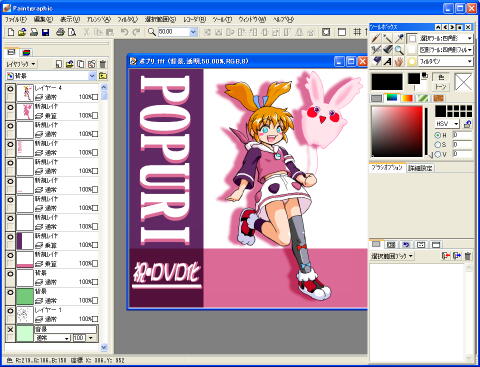Click the large black foreground color swatch
The width and height of the screenshot is (480, 367).
pyautogui.click(x=387, y=82)
